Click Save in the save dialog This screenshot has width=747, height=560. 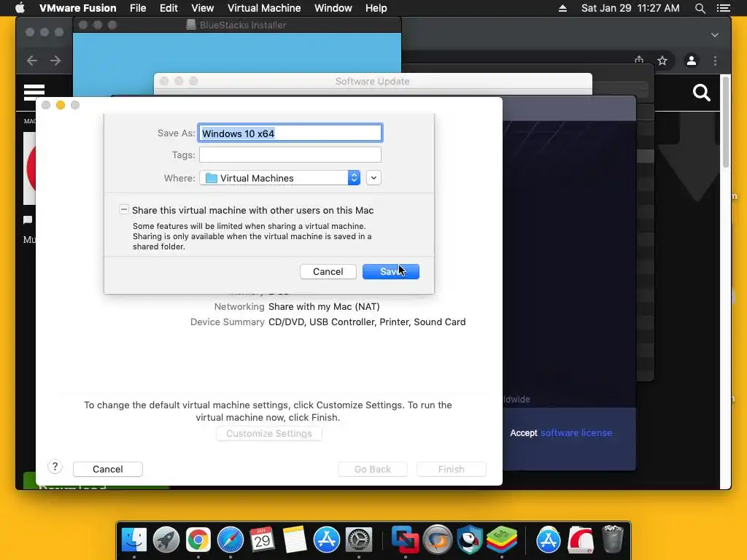(x=391, y=271)
